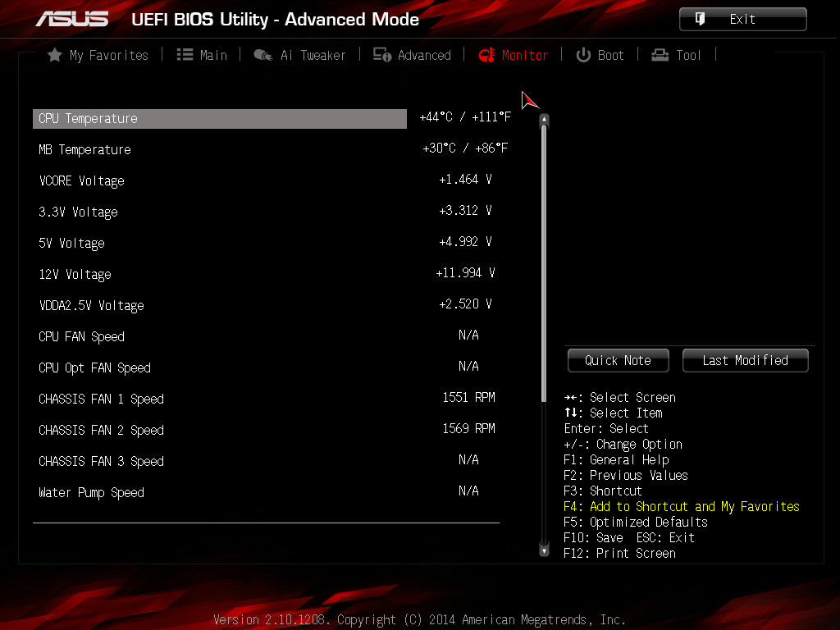Select the CHASSIS FAN 2 Speed item
Viewport: 840px width, 630px height.
[x=101, y=430]
